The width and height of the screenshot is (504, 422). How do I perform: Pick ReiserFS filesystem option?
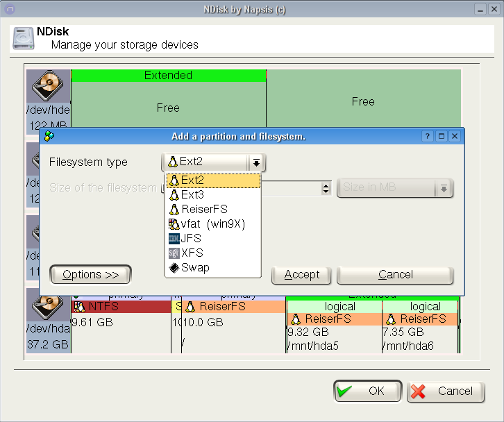coord(212,210)
